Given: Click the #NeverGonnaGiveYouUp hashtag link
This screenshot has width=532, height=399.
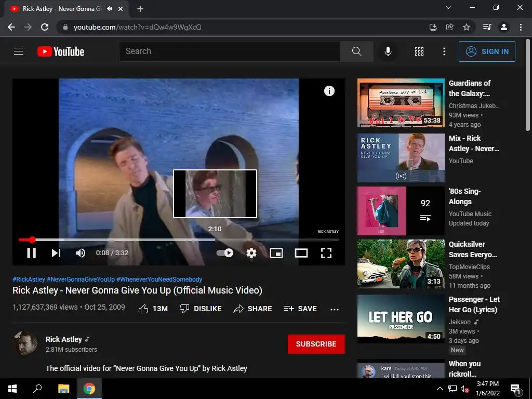Looking at the screenshot, I should click(x=81, y=279).
